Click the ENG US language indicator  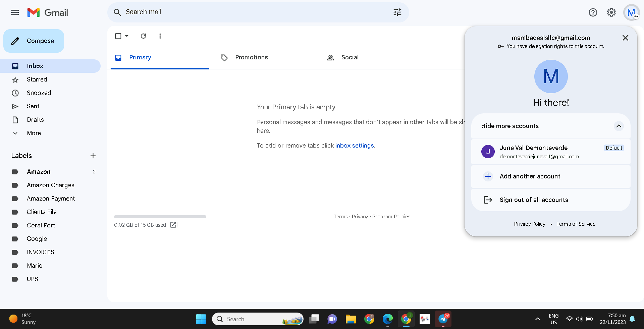553,319
